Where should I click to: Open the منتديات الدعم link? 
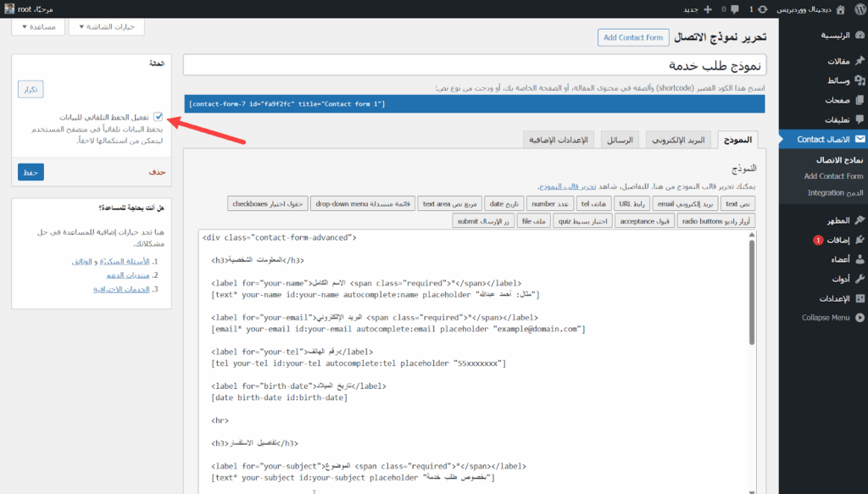click(x=128, y=275)
